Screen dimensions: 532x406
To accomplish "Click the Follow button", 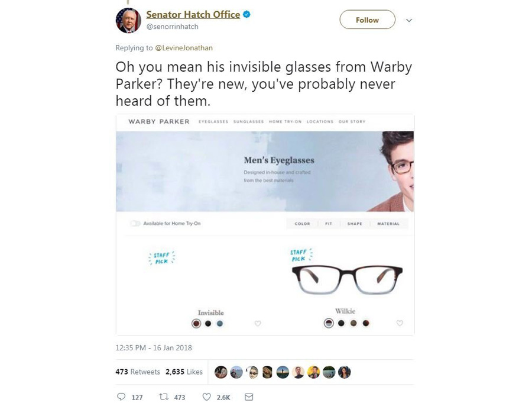I will 368,20.
